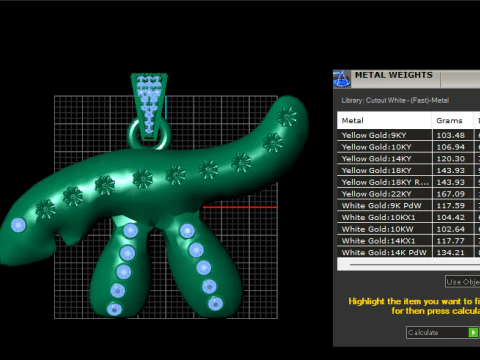Click the 104.42 grams value
The width and height of the screenshot is (480, 360).
pyautogui.click(x=450, y=217)
